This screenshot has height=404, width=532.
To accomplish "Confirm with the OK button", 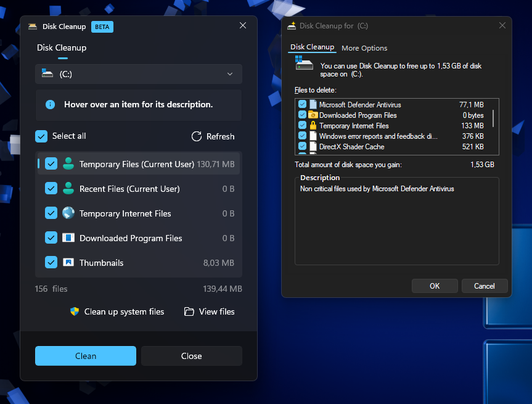I will tap(435, 286).
